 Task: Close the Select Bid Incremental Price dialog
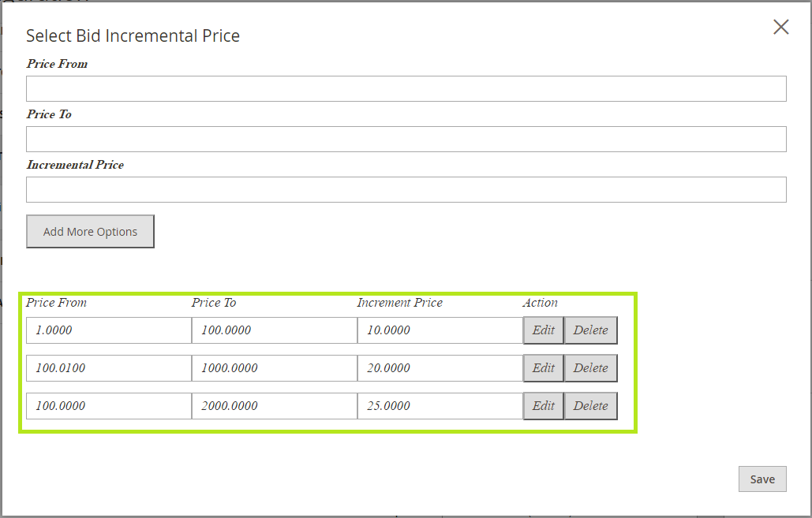(781, 27)
